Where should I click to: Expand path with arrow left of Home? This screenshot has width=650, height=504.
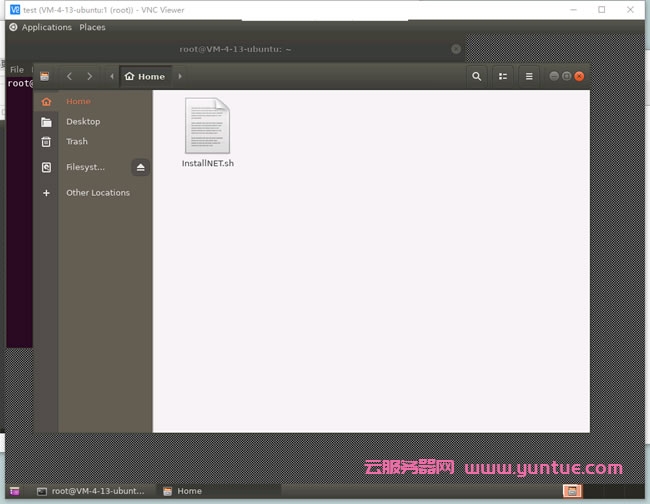point(112,76)
